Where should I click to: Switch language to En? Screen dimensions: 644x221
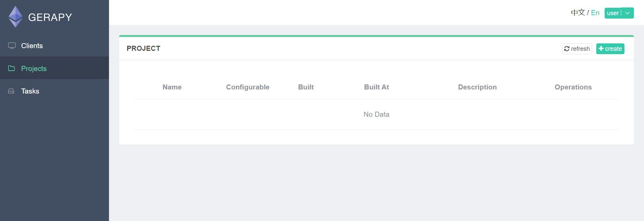pos(595,13)
